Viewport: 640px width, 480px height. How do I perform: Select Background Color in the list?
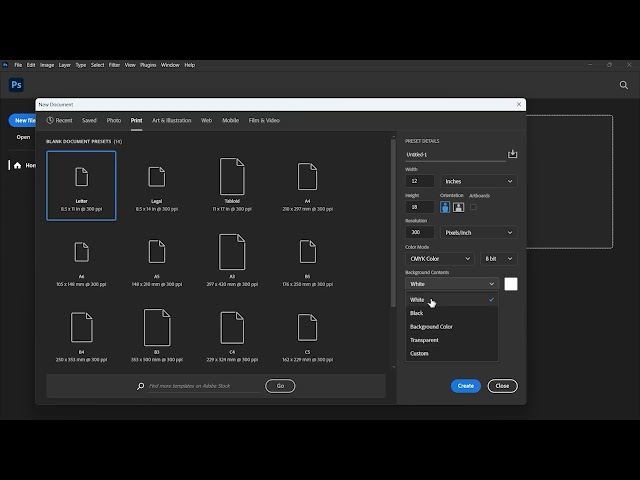451,327
